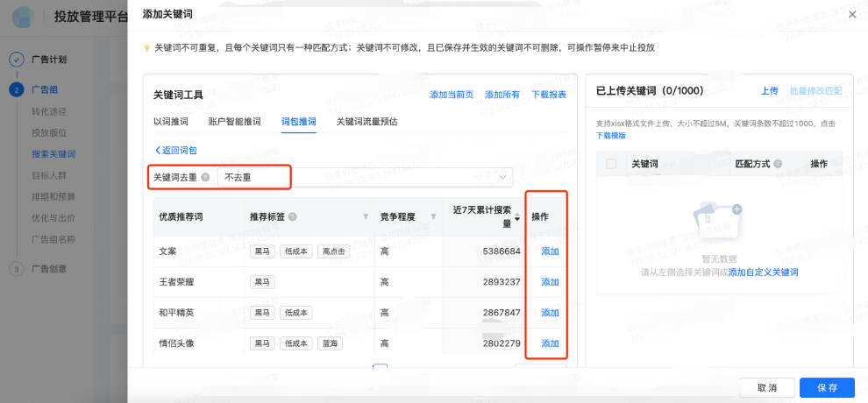Click help icon beside 推荐标签
The width and height of the screenshot is (868, 403).
pos(292,216)
